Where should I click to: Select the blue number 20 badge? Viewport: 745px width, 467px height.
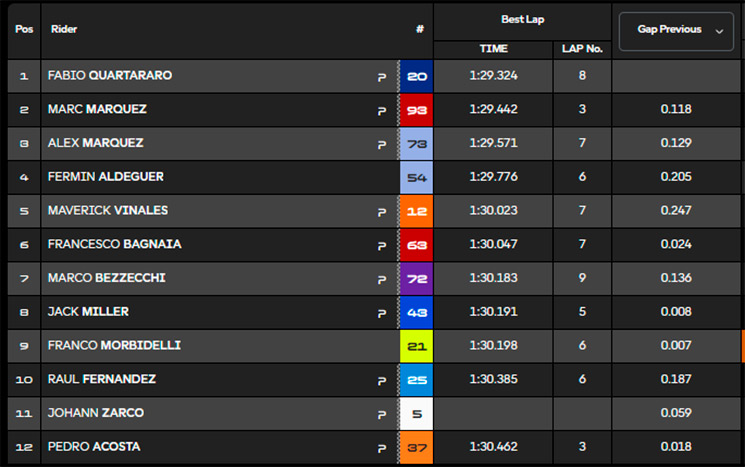click(417, 76)
